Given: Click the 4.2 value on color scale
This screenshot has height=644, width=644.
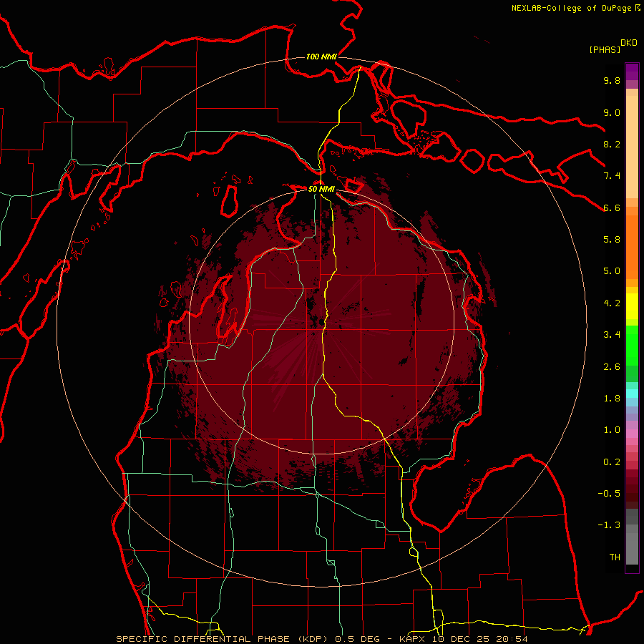Looking at the screenshot, I should click(612, 303).
